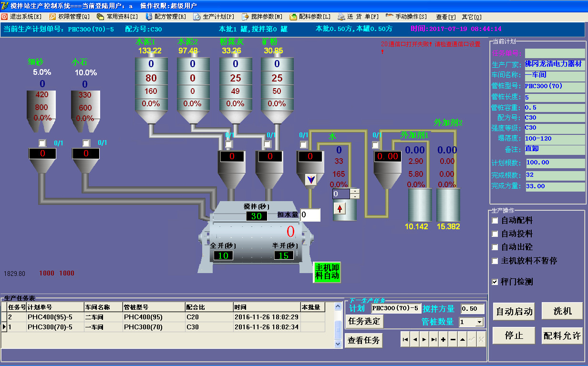
Task: Click the blue down-arrow water discharge valve icon
Action: tap(311, 180)
